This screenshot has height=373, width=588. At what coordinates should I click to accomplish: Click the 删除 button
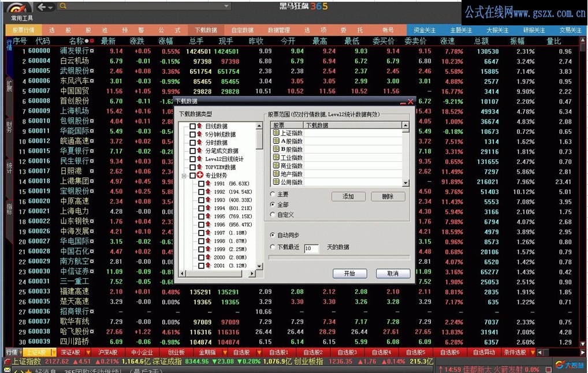388,196
